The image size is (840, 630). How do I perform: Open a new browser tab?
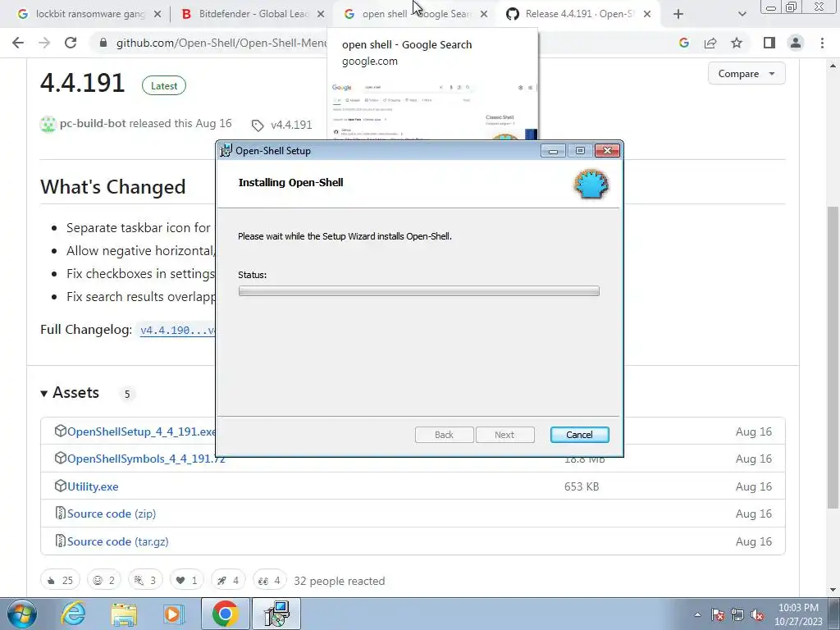click(678, 15)
